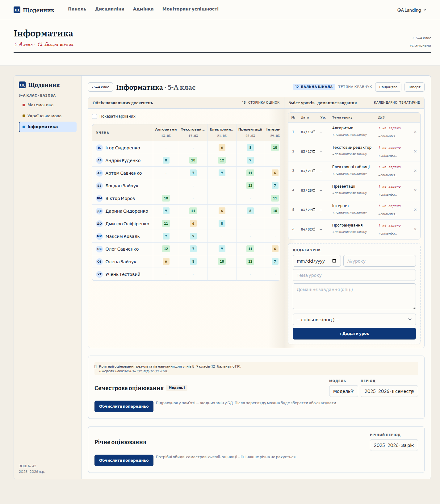Viewport: 440px width, 504px height.
Task: Click the Календарно-тематичне label
Action: coord(397,102)
